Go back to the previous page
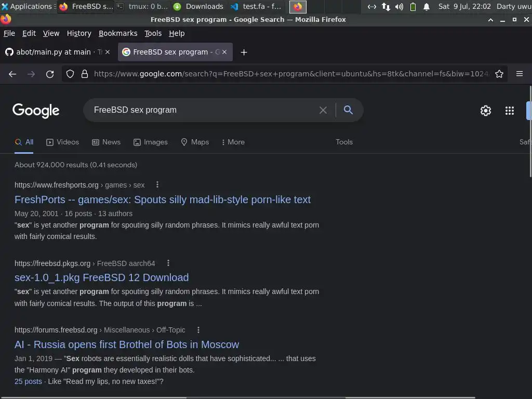 [12, 74]
